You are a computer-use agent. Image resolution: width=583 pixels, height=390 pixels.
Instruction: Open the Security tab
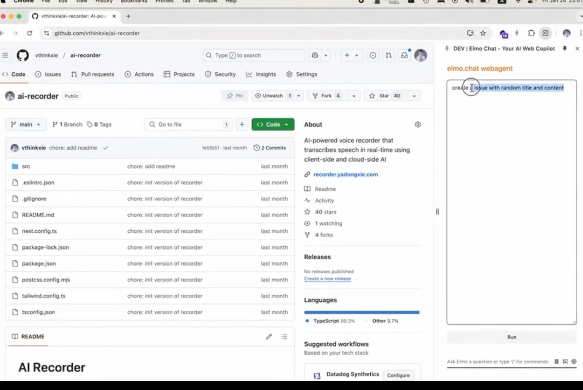pos(220,74)
